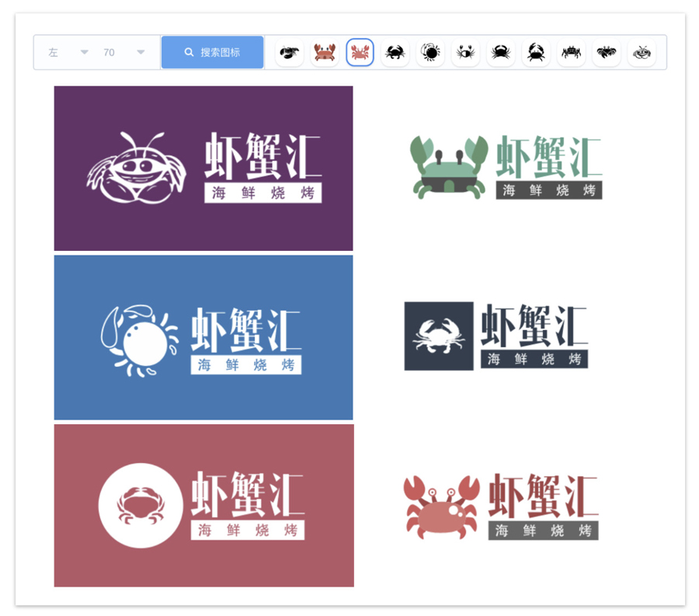Choose the wide black crab before the last icon
The image size is (699, 616).
[607, 53]
